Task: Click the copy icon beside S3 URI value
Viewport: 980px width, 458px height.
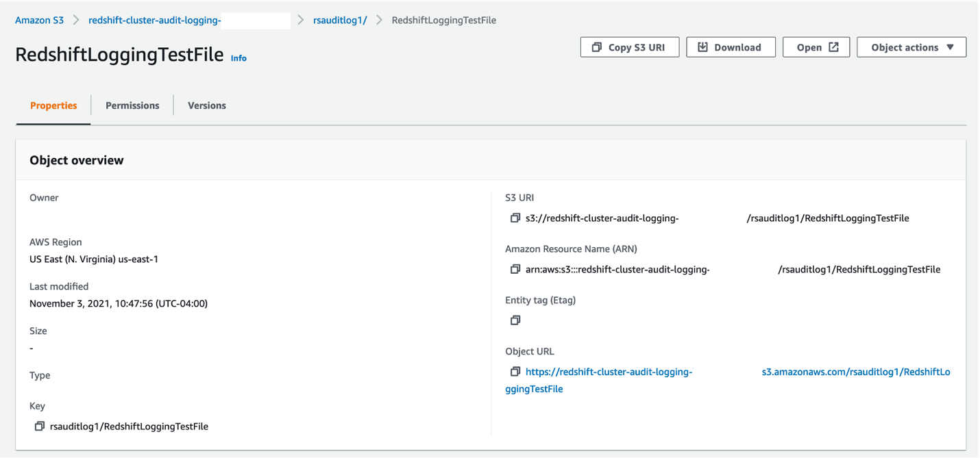Action: click(515, 218)
